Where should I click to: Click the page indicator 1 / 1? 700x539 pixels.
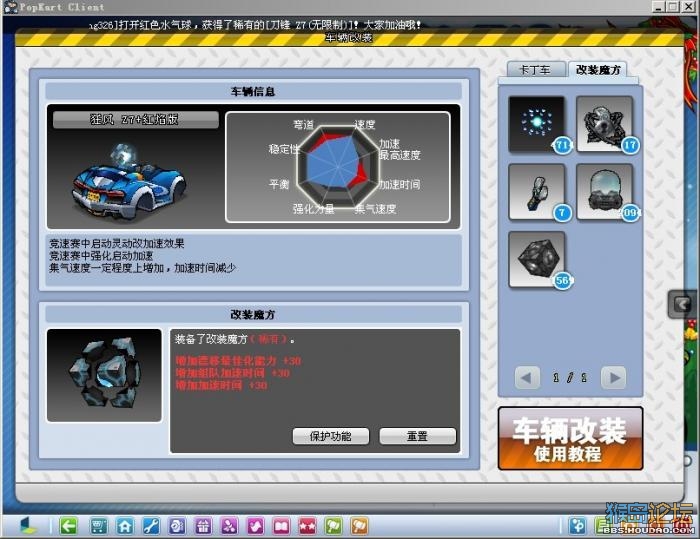click(x=570, y=378)
